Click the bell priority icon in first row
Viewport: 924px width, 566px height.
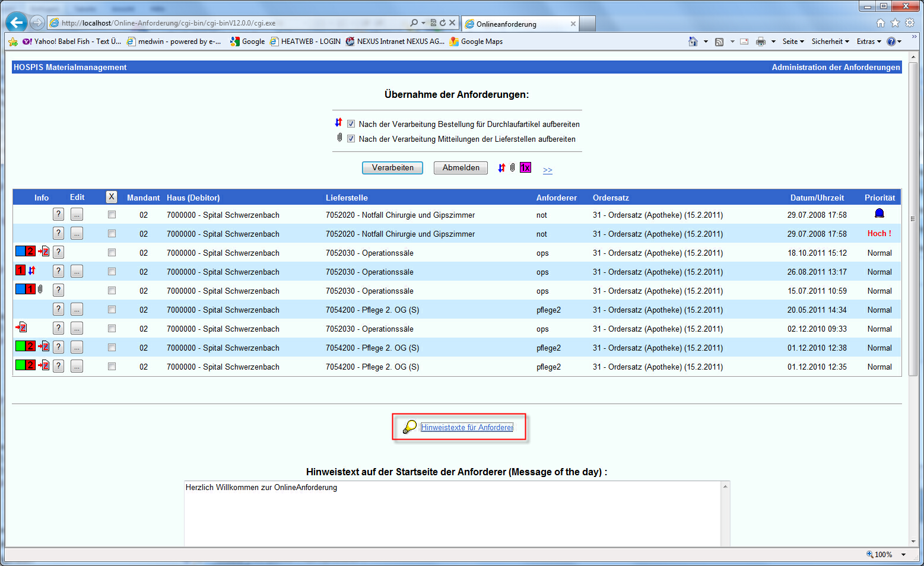879,213
